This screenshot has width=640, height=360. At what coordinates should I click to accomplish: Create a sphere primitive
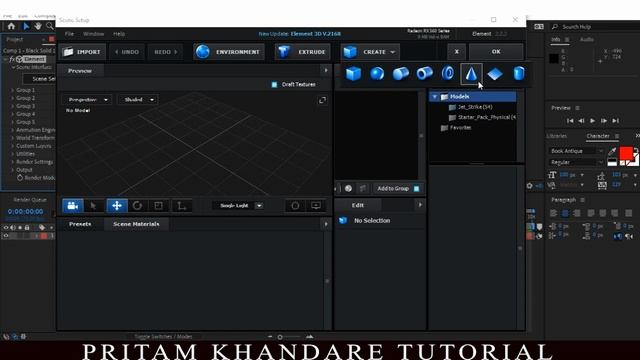click(x=377, y=74)
